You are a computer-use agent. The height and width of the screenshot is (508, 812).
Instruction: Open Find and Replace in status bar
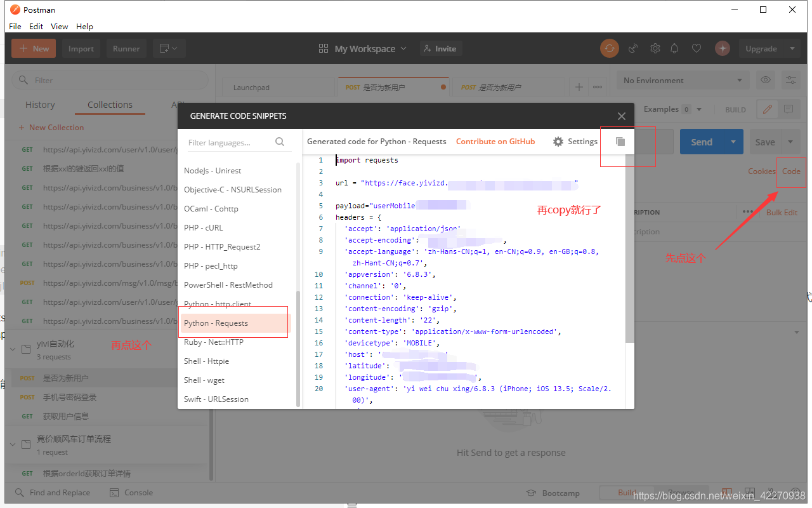53,493
